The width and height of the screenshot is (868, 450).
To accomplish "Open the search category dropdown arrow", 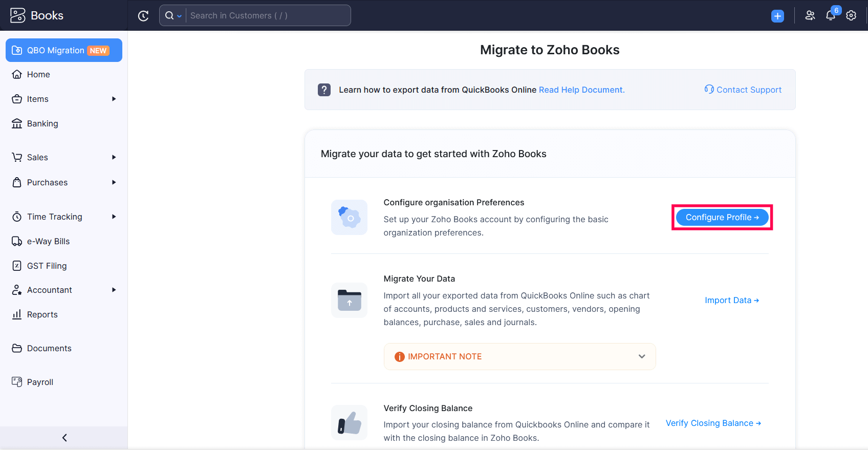I will (179, 16).
